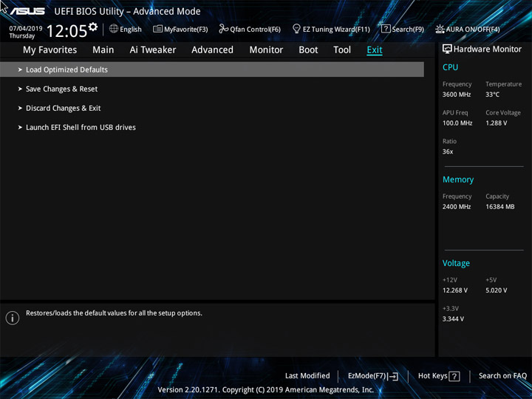Click +5V reading 5.020 V
Viewport: 532px width, 399px height.
(496, 290)
